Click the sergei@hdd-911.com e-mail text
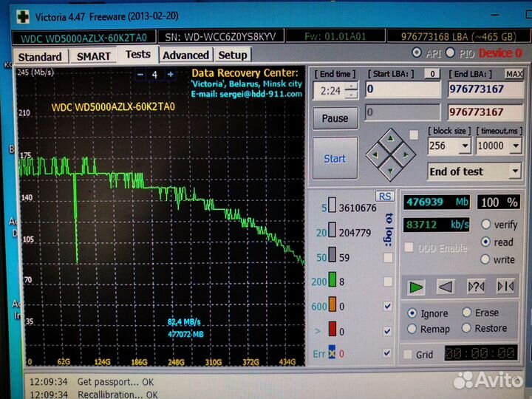Image resolution: width=532 pixels, height=399 pixels. 261,95
